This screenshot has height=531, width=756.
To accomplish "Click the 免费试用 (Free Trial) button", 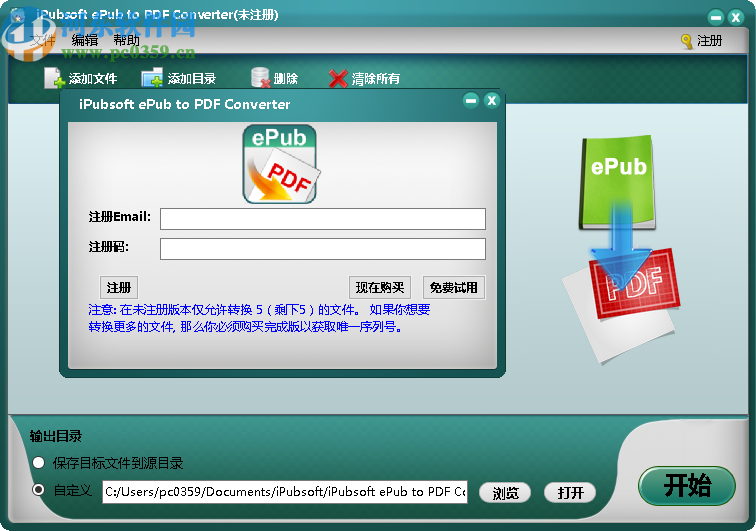I will pyautogui.click(x=454, y=288).
